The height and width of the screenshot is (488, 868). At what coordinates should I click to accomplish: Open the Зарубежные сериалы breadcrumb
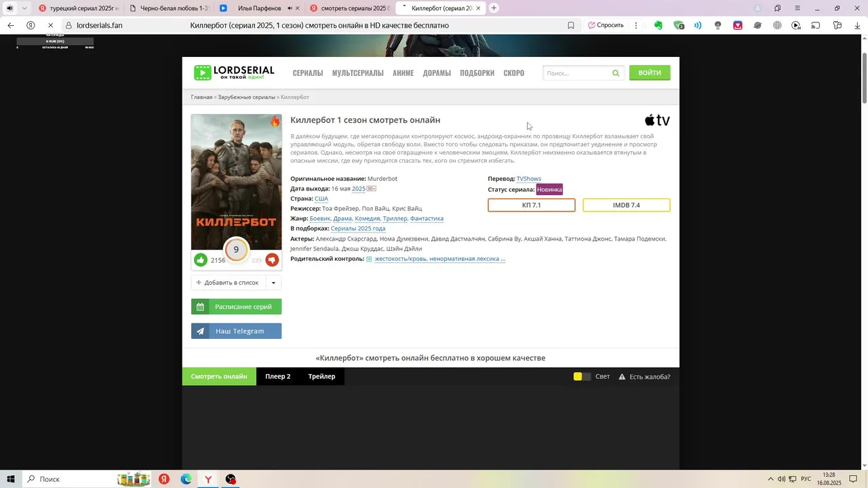[246, 97]
